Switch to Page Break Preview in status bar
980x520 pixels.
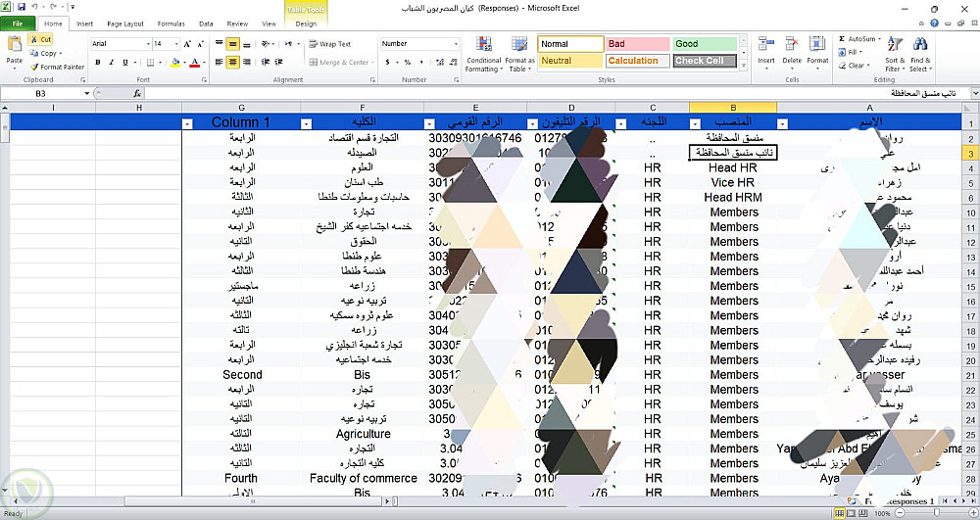[863, 513]
